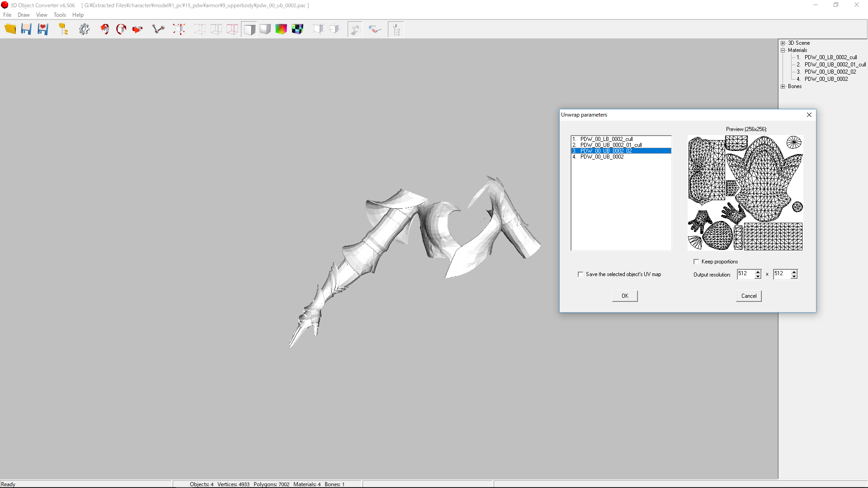Click the 3D anaglyph glasses icon
The image size is (868, 488).
(375, 29)
